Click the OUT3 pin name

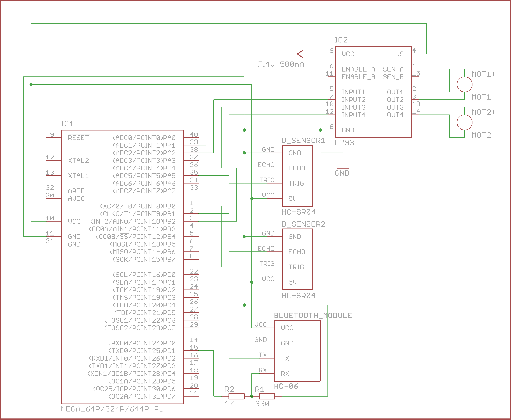(395, 107)
